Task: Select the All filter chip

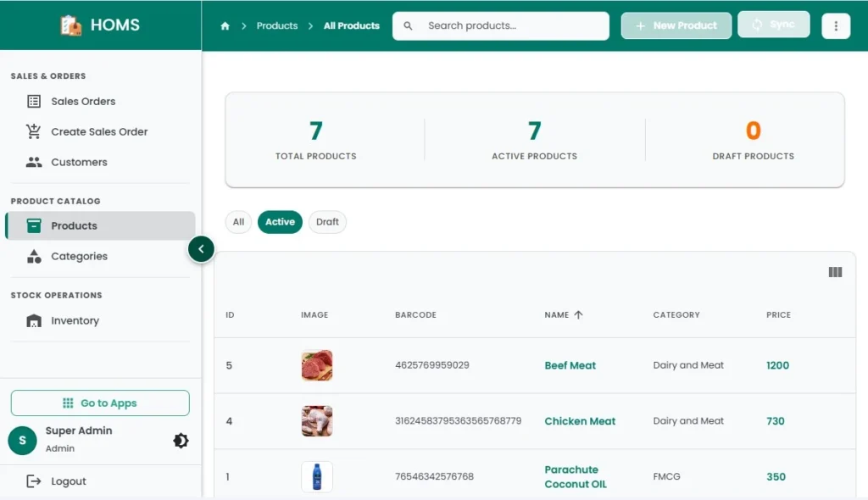Action: (238, 222)
